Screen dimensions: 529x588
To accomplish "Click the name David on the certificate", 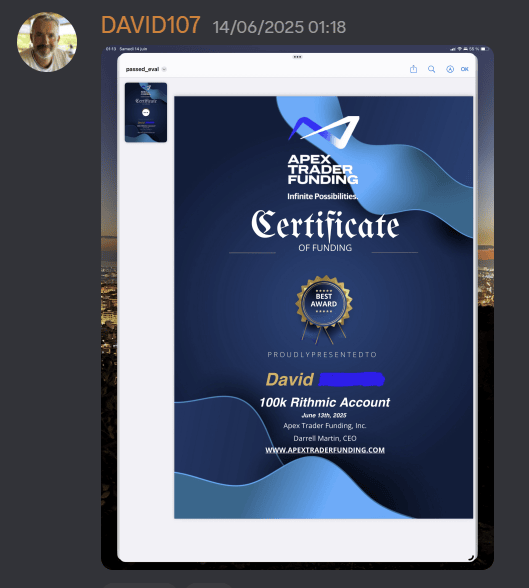I will click(290, 380).
